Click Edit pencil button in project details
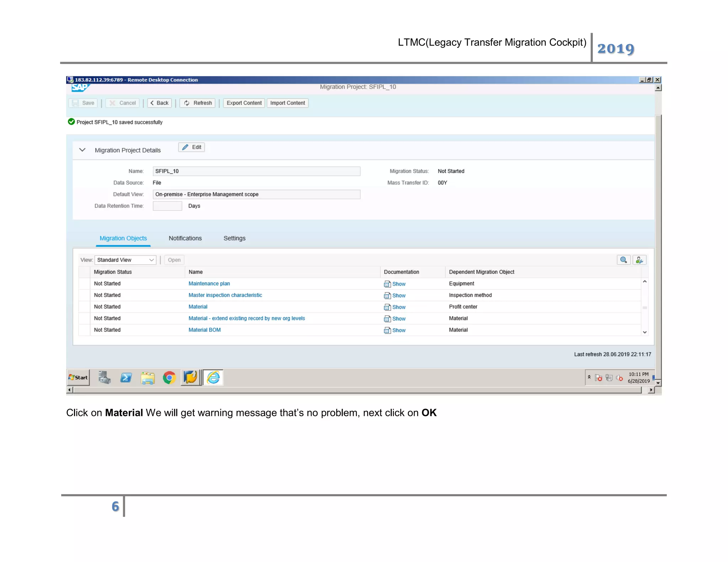The height and width of the screenshot is (562, 728). tap(192, 147)
